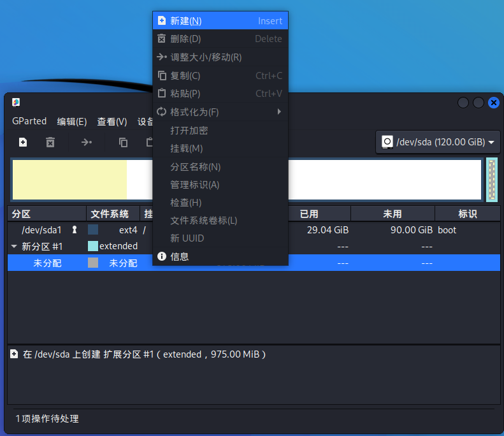The width and height of the screenshot is (504, 436).
Task: Select the /dev/sda1 partition row
Action: point(254,230)
